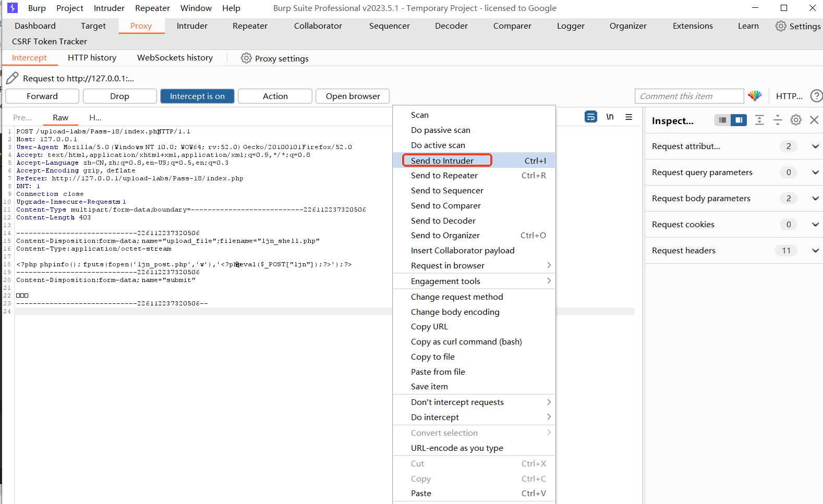
Task: Choose Change body encoding
Action: click(x=474, y=312)
